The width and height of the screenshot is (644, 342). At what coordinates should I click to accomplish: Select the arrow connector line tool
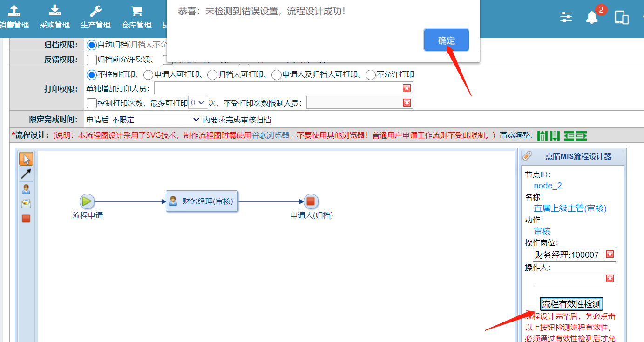pos(26,174)
